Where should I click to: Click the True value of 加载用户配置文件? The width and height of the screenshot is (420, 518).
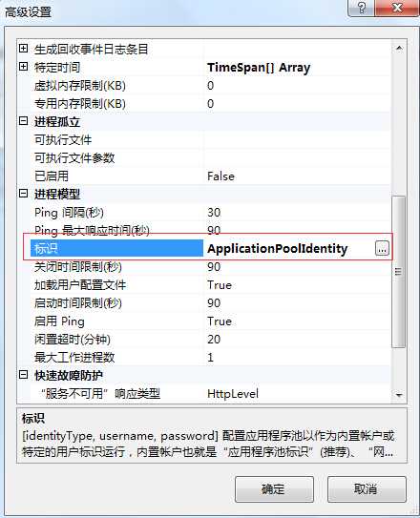[220, 285]
